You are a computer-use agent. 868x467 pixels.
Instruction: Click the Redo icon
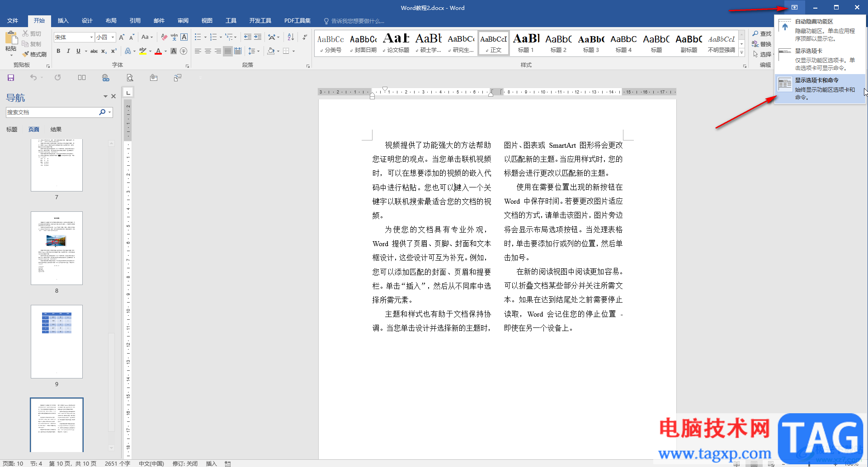[57, 78]
